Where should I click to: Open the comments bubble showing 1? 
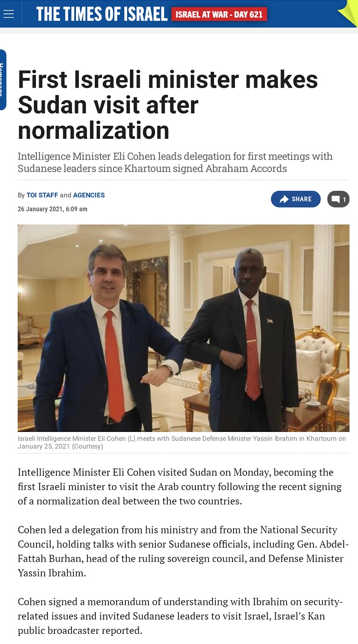[338, 199]
